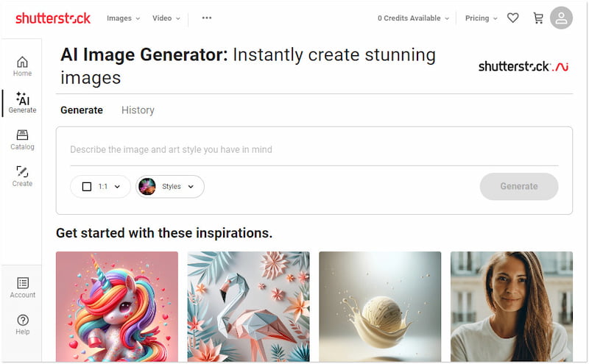Expand the Pricing menu
589x364 pixels.
[x=482, y=18]
